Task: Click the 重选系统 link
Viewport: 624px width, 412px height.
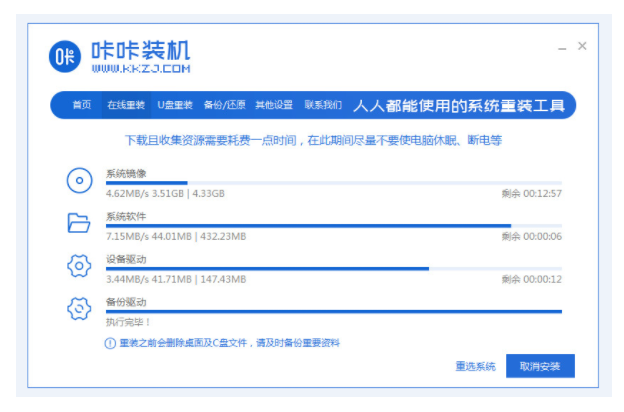Action: (x=476, y=367)
